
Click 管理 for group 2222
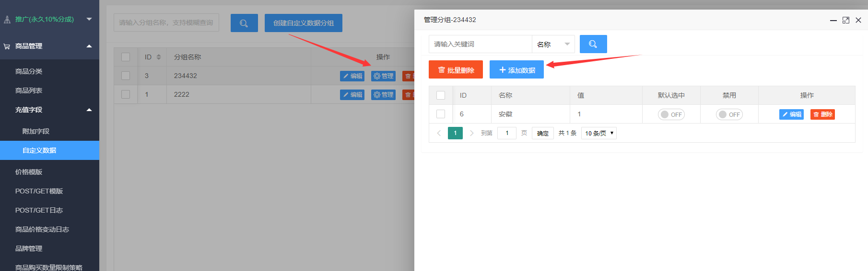[383, 95]
